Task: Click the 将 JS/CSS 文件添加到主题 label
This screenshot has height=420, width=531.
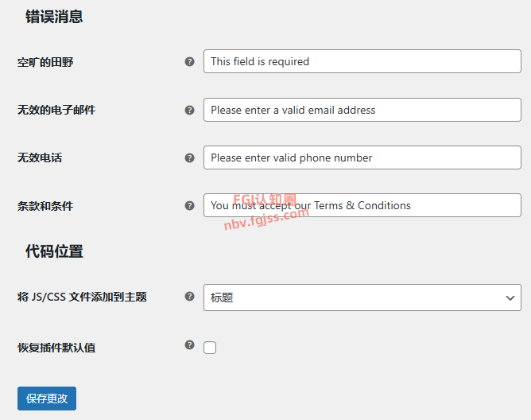Action: (x=82, y=297)
